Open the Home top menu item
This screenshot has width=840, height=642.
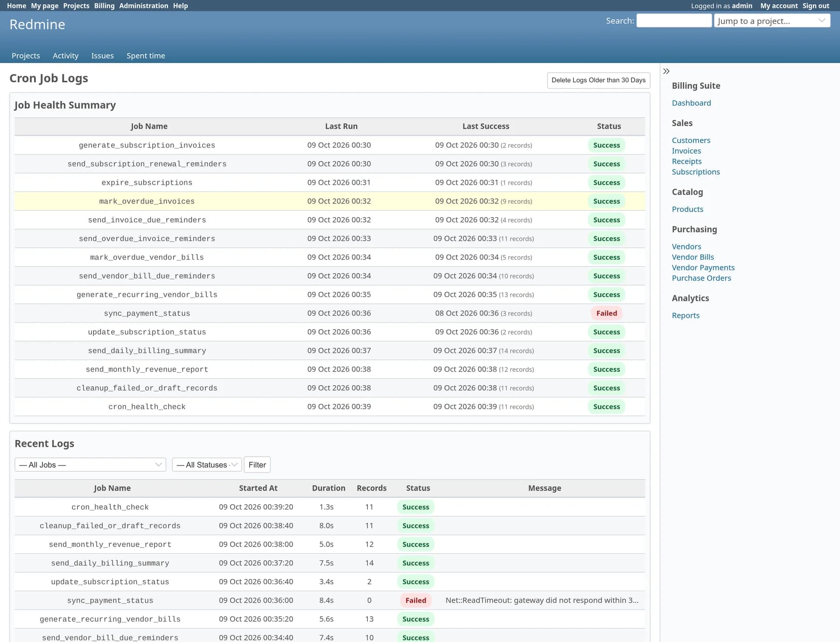[16, 6]
